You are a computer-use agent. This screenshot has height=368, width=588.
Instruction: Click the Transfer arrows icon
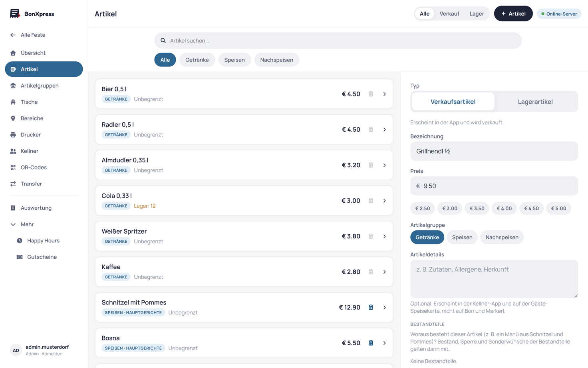pyautogui.click(x=13, y=184)
